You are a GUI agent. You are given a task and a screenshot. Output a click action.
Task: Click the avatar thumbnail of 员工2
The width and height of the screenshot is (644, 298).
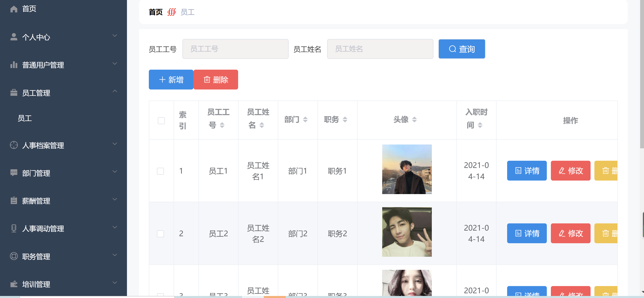pos(407,232)
